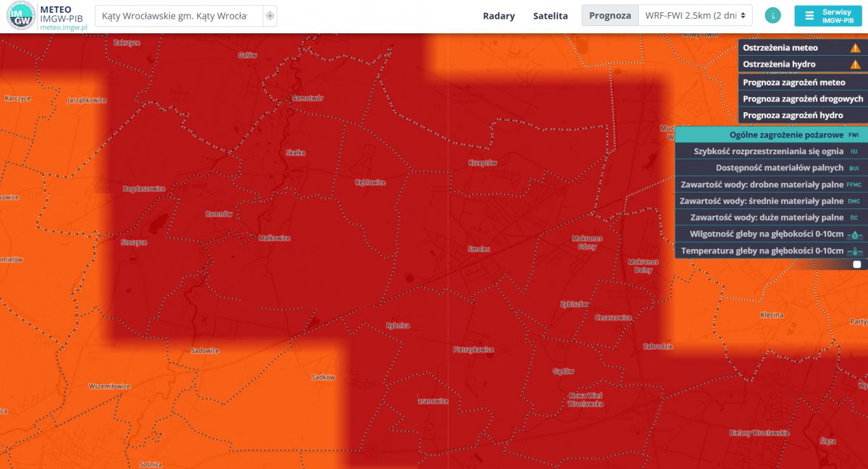868x469 pixels.
Task: Click the Sadków label on the map
Action: click(323, 377)
